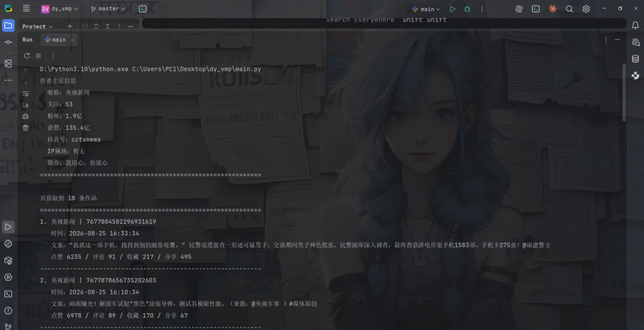This screenshot has height=330, width=644.
Task: Open the Commit tool window
Action: [8, 43]
